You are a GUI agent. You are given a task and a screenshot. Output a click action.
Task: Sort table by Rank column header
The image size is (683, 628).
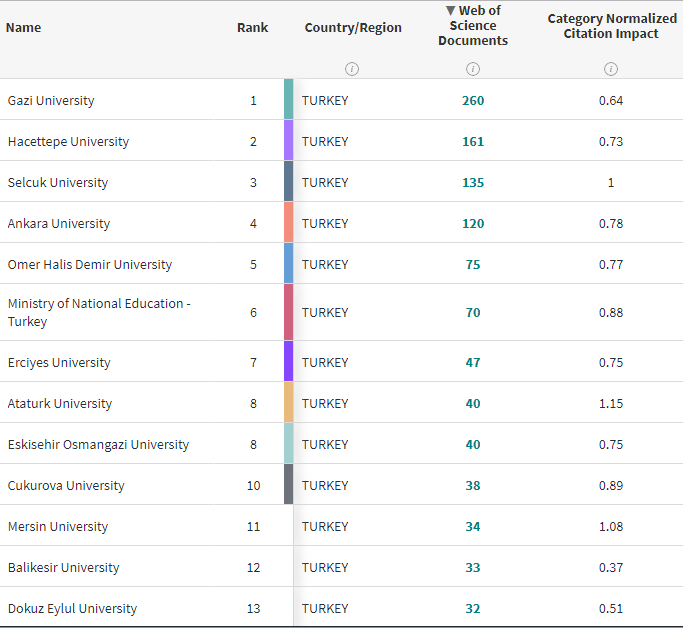pyautogui.click(x=252, y=27)
